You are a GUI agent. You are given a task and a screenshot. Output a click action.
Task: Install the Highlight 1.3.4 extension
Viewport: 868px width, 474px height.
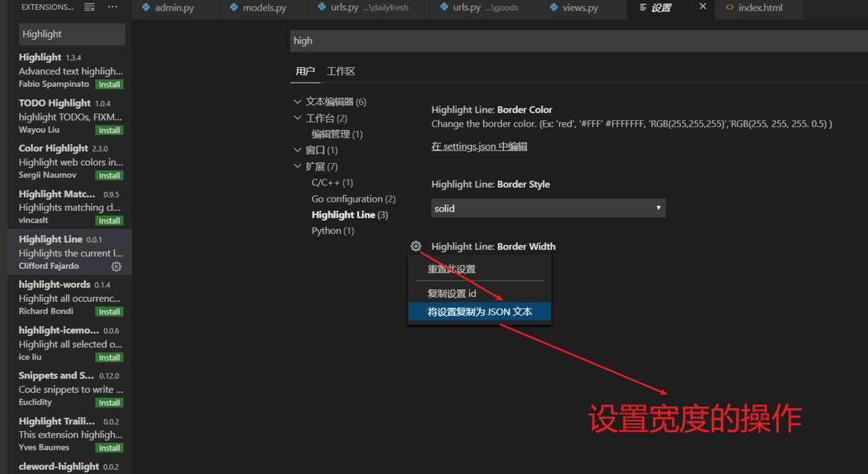tap(109, 84)
